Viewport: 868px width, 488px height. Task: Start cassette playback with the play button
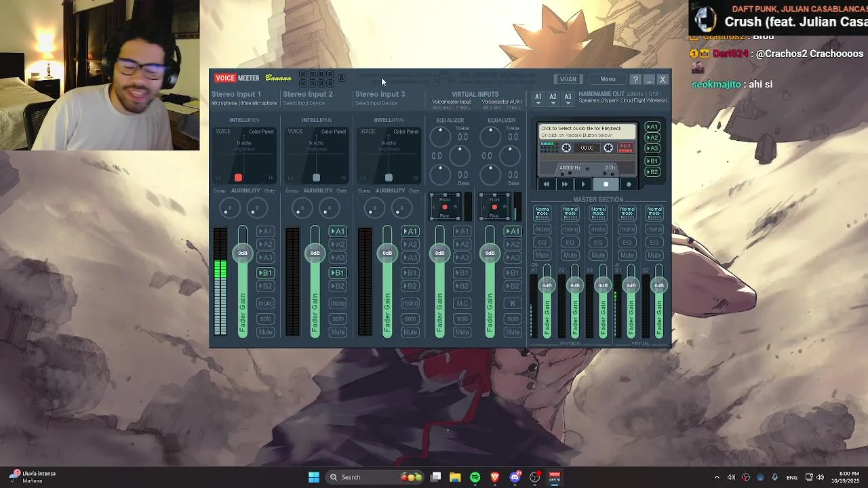pyautogui.click(x=583, y=184)
